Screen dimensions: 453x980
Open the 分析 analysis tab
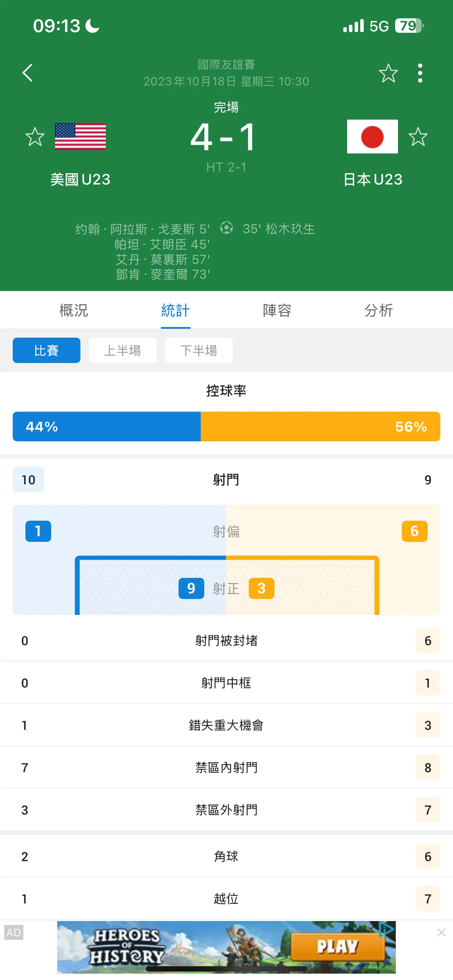379,310
